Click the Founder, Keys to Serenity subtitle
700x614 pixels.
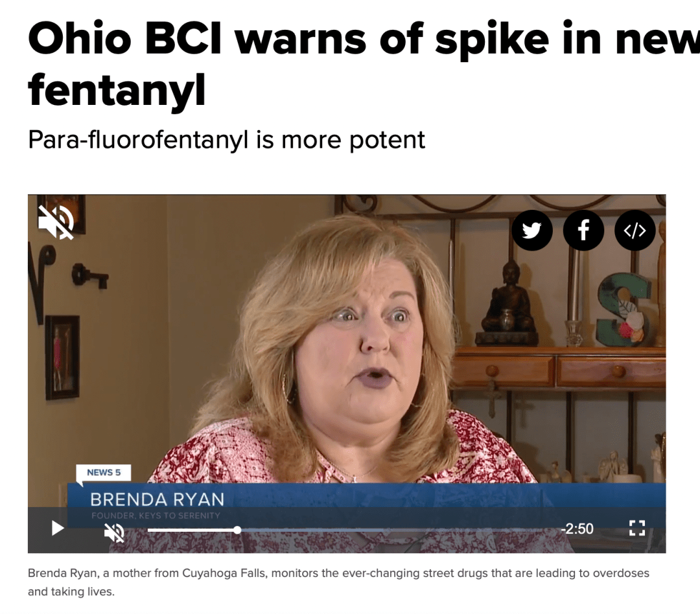tap(156, 516)
